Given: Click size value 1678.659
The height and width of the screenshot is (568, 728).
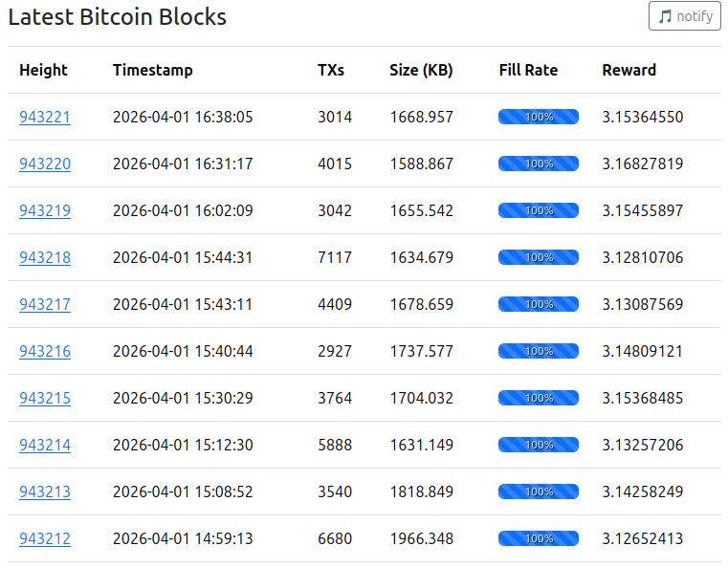Looking at the screenshot, I should 421,304.
